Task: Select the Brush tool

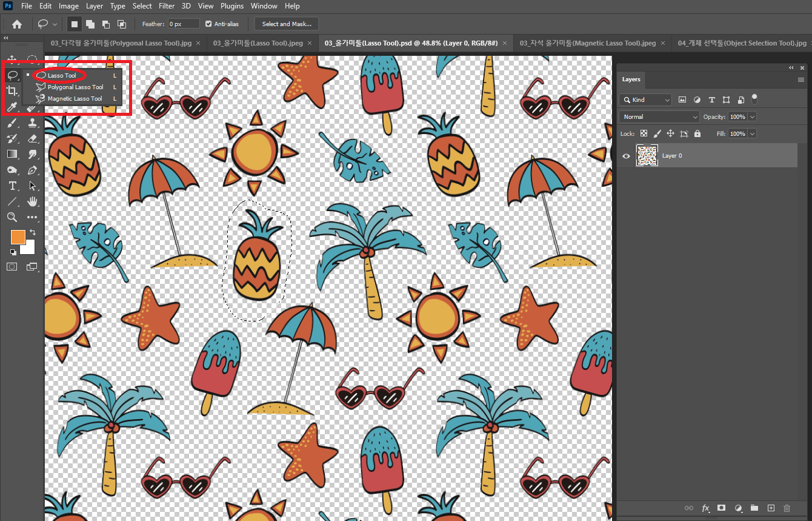Action: [12, 123]
